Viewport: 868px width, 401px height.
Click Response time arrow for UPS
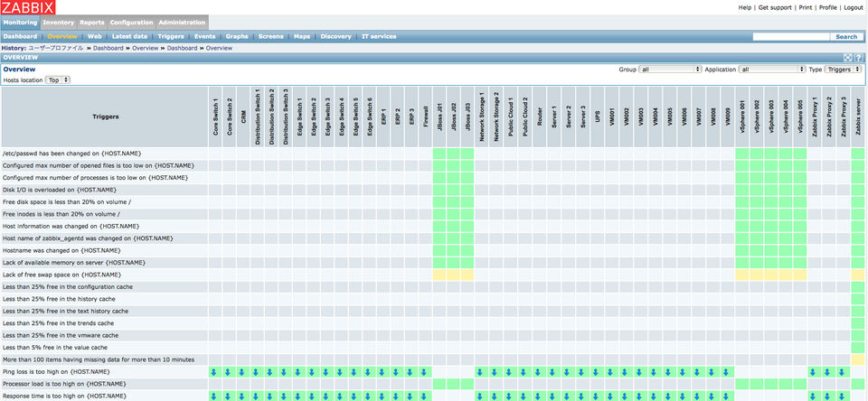598,396
